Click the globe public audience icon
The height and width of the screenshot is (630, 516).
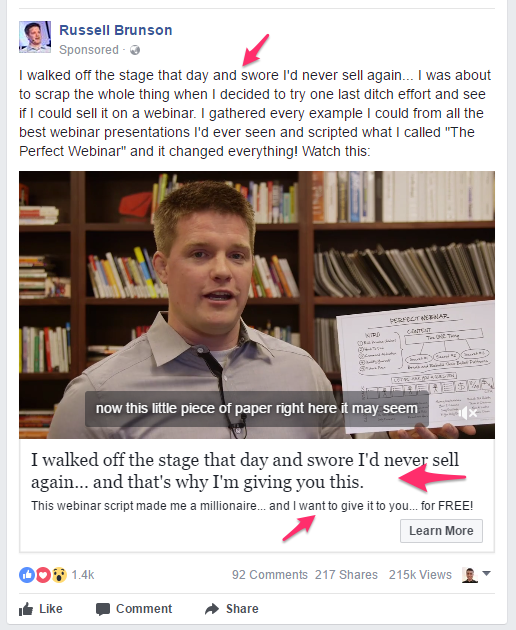tap(135, 50)
